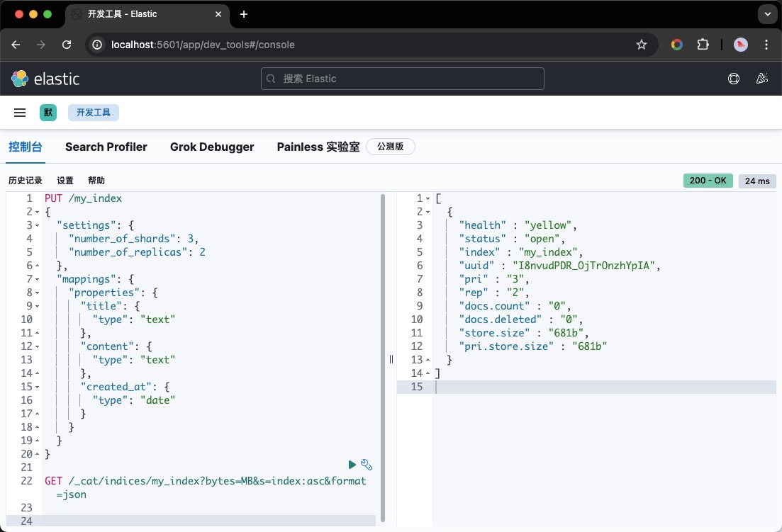
Task: Click the send request play icon
Action: pyautogui.click(x=352, y=465)
